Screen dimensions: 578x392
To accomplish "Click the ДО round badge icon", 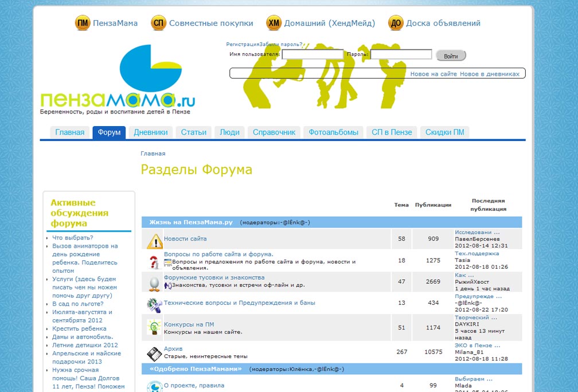I will 396,23.
